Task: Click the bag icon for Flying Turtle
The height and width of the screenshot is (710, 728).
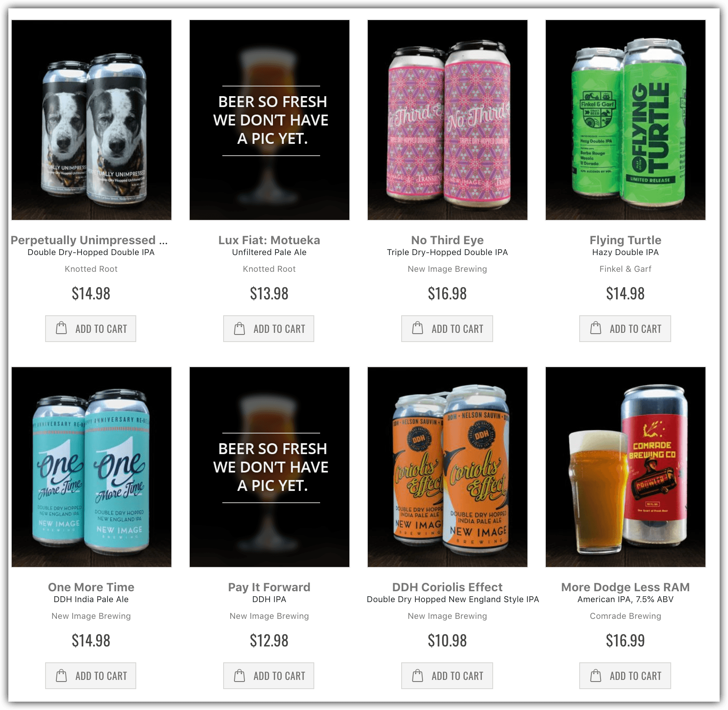Action: pos(596,328)
